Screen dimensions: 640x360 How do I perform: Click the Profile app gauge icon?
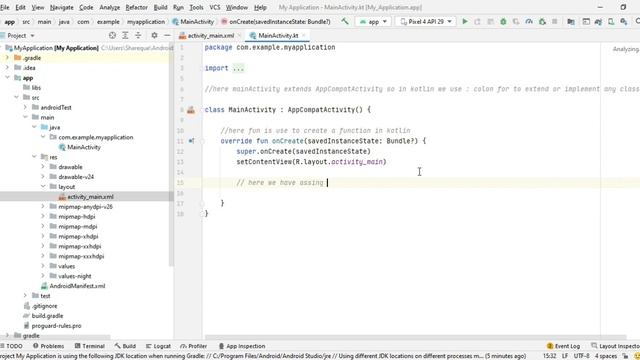529,21
